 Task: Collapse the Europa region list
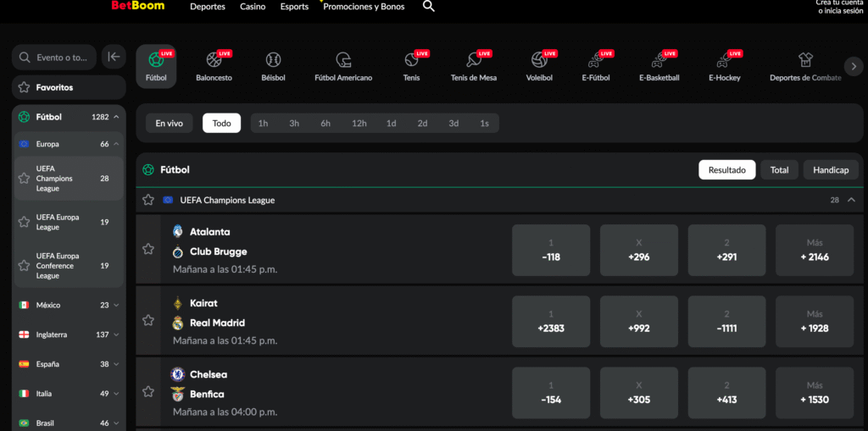click(x=116, y=144)
